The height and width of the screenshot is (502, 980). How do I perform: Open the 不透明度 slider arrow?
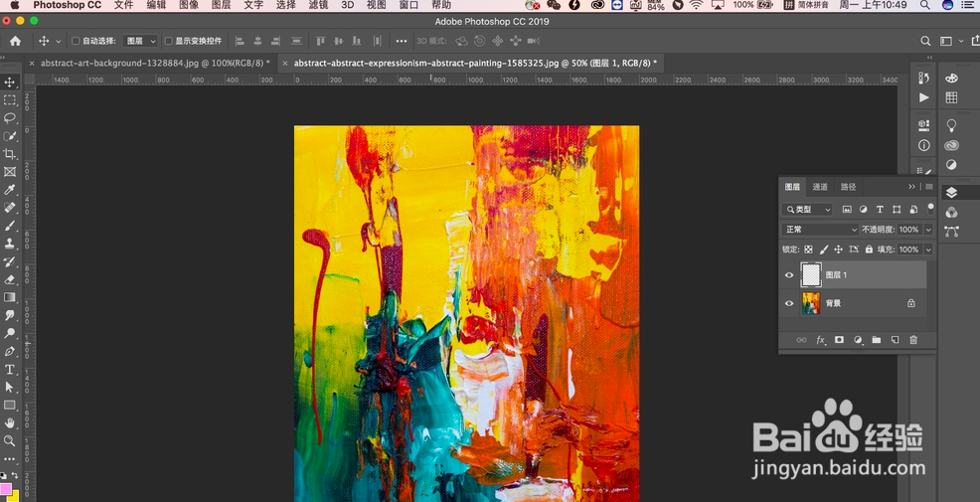pyautogui.click(x=928, y=230)
